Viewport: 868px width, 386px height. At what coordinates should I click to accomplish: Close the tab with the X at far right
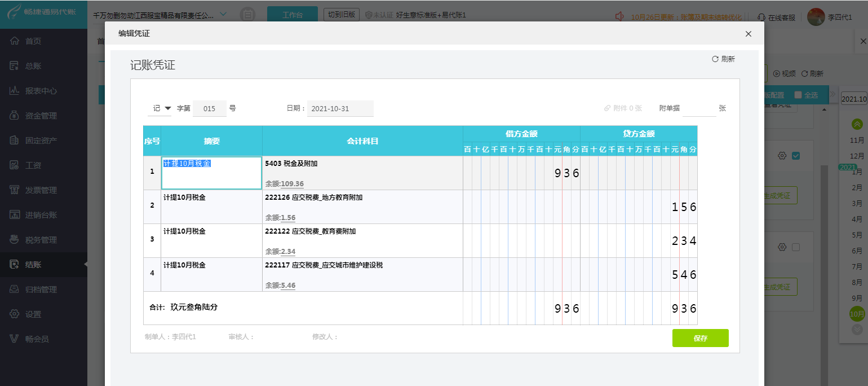(x=863, y=41)
